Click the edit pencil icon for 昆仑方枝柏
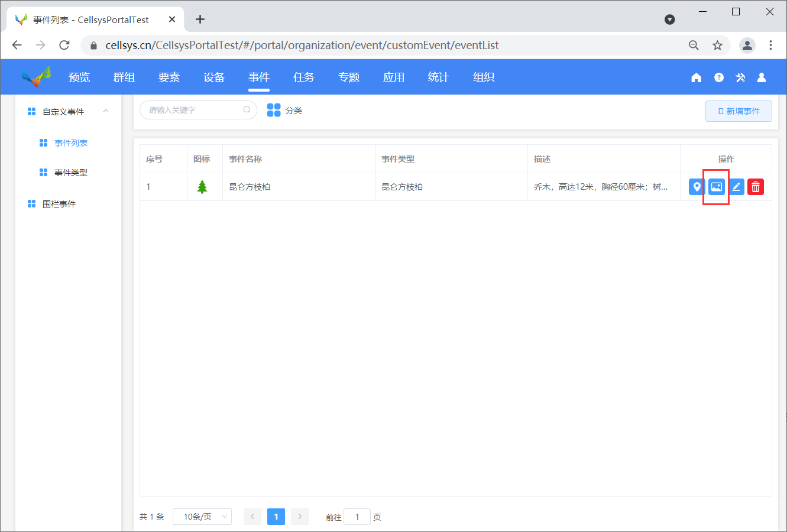 click(736, 187)
